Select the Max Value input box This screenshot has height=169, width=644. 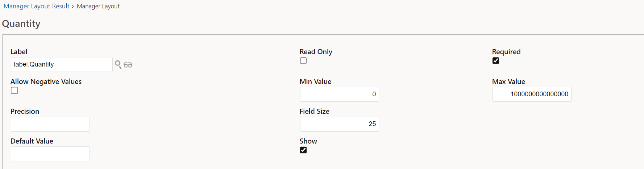(532, 94)
